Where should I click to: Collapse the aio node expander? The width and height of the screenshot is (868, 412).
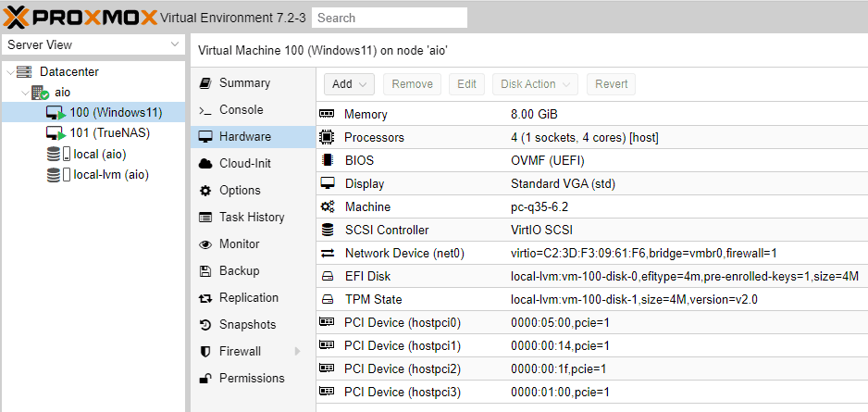(x=25, y=93)
